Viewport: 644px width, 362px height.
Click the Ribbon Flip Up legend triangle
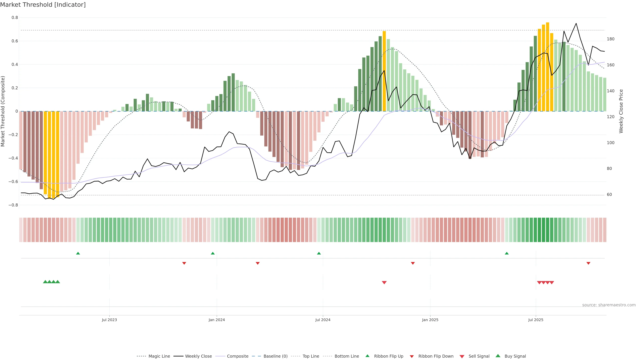(x=367, y=356)
